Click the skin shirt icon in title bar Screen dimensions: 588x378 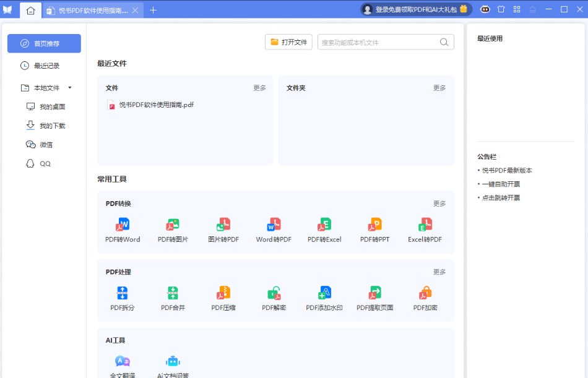tap(501, 9)
